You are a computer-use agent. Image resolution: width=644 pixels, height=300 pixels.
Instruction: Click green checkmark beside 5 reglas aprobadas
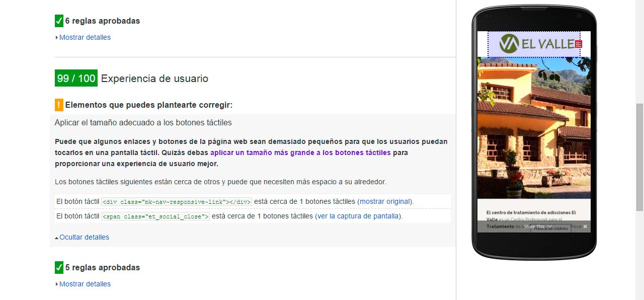point(59,267)
